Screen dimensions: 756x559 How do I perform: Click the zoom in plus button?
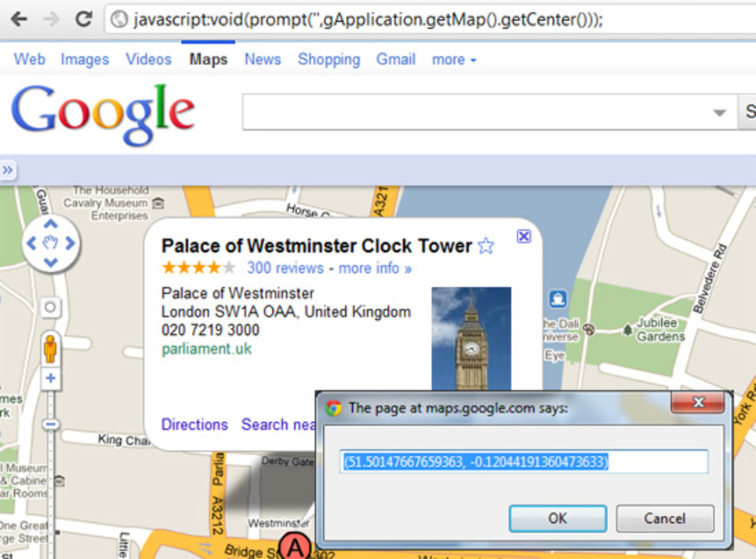pos(50,379)
